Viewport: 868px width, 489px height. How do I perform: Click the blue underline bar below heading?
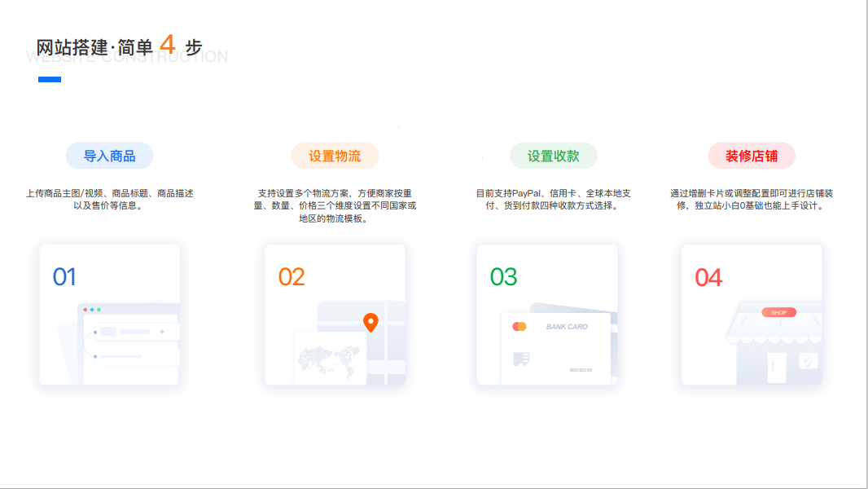pos(50,79)
